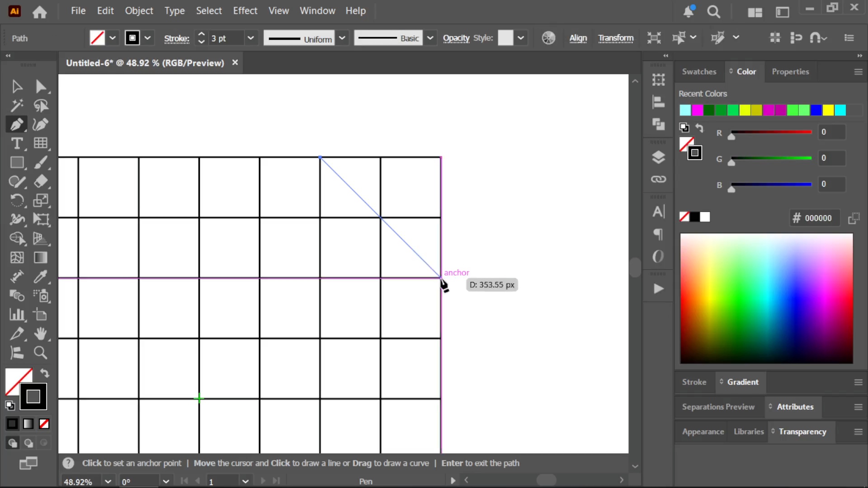Open the Transform panel link
868x488 pixels.
(x=616, y=38)
